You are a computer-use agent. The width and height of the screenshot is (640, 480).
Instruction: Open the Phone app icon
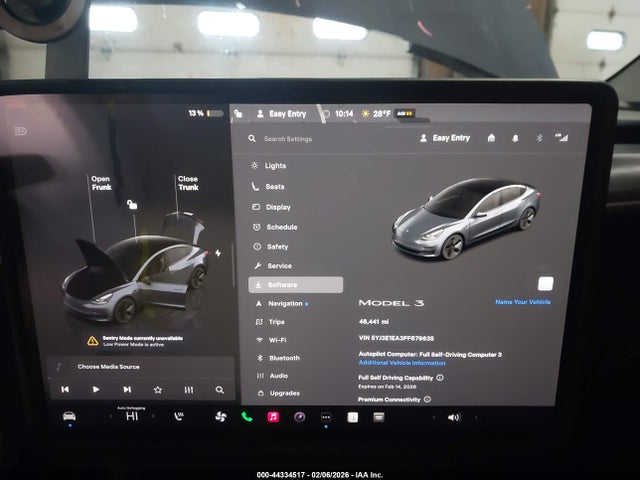(247, 416)
